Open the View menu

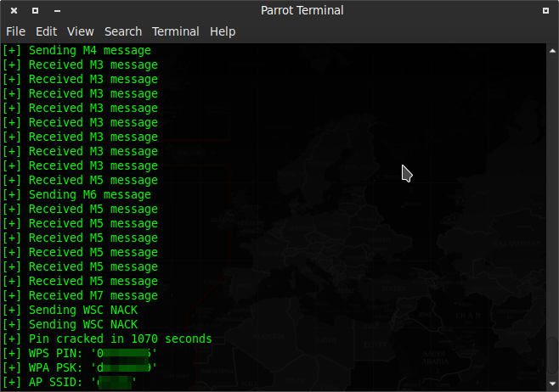(81, 31)
